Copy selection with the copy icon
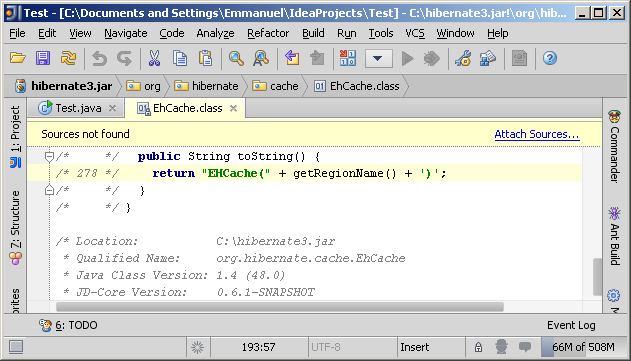 coord(180,58)
